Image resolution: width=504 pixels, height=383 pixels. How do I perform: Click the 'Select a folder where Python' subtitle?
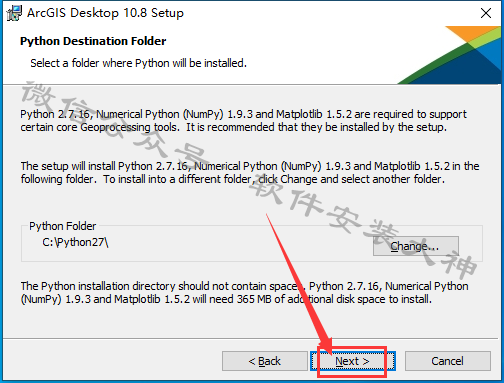tap(138, 63)
